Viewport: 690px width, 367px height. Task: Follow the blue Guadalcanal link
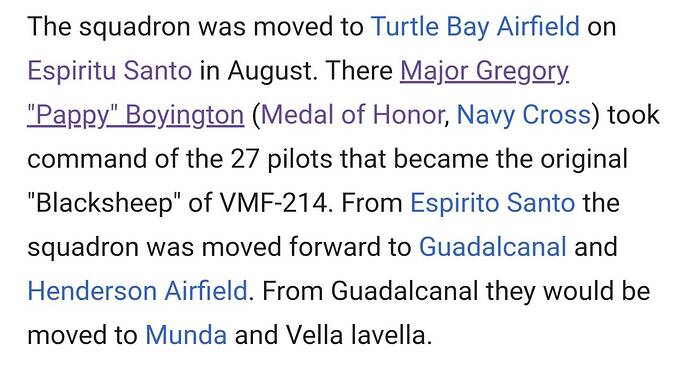tap(493, 246)
